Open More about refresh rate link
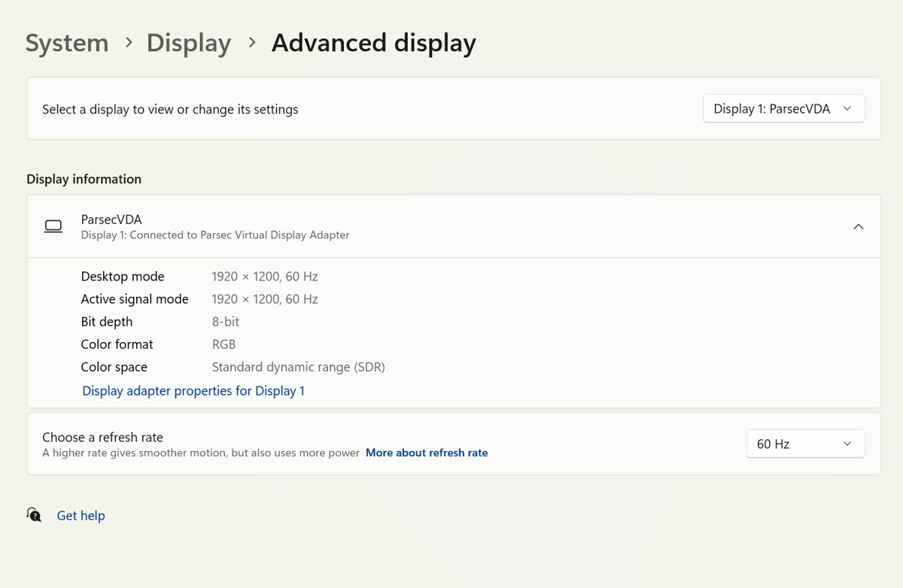This screenshot has width=903, height=588. (427, 453)
